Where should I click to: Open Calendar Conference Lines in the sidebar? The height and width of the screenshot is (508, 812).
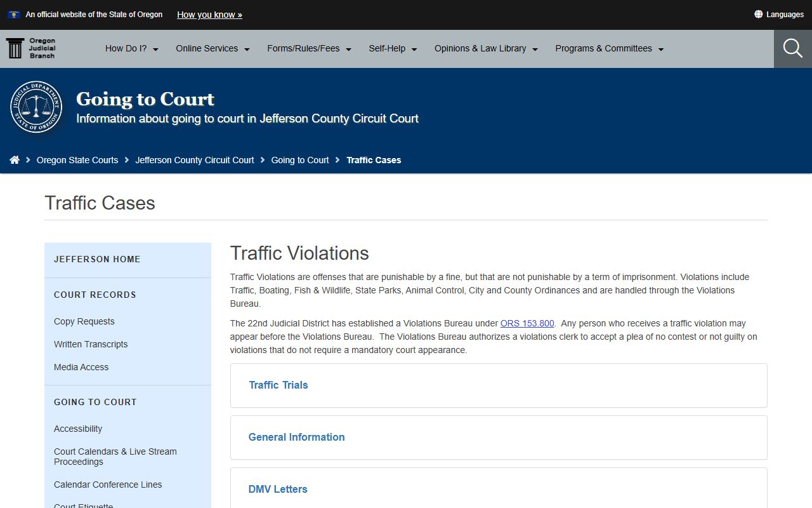click(x=108, y=485)
